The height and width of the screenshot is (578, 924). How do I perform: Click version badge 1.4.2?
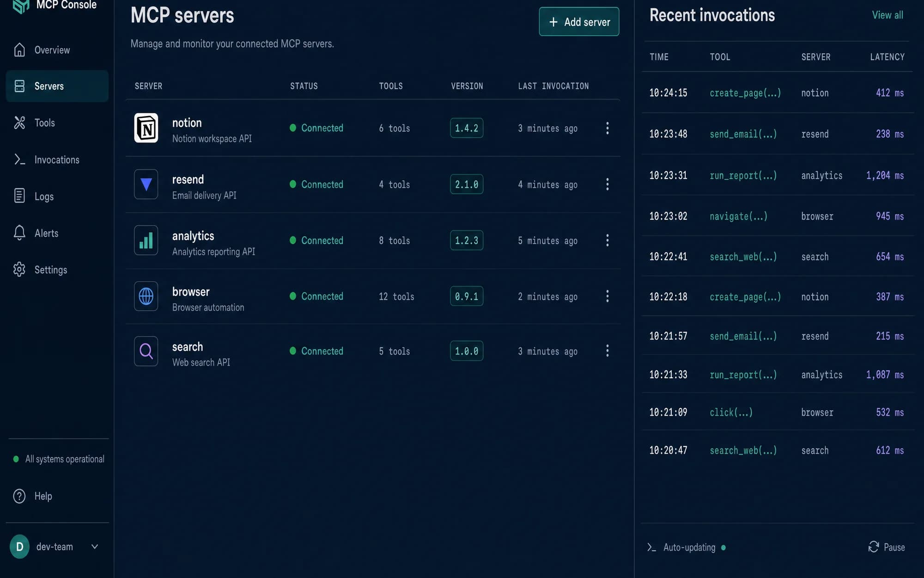coord(467,128)
